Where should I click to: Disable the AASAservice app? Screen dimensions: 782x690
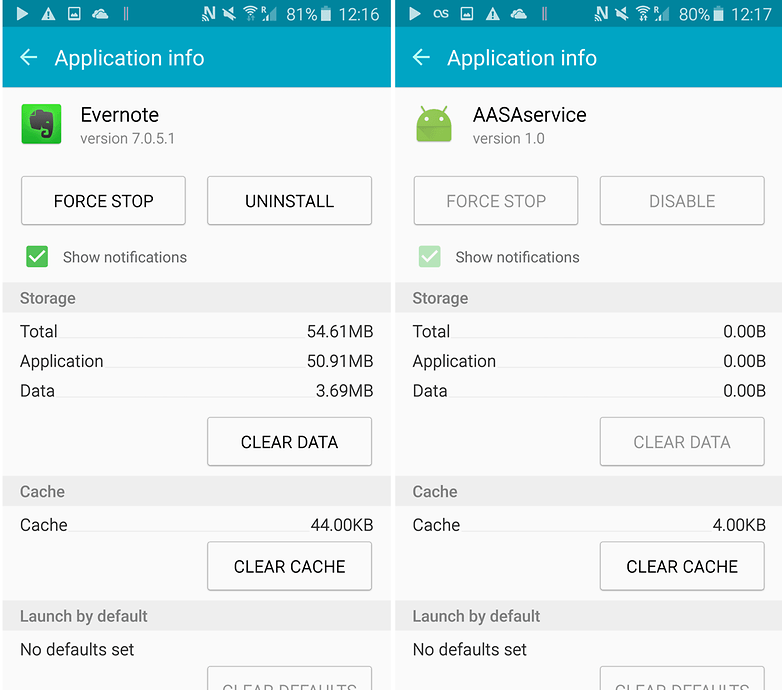click(x=682, y=200)
